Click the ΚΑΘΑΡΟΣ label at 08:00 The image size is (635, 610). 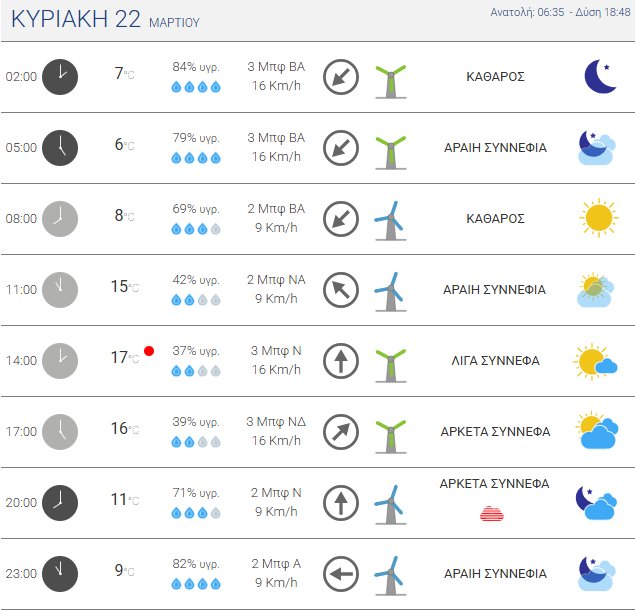tap(495, 218)
